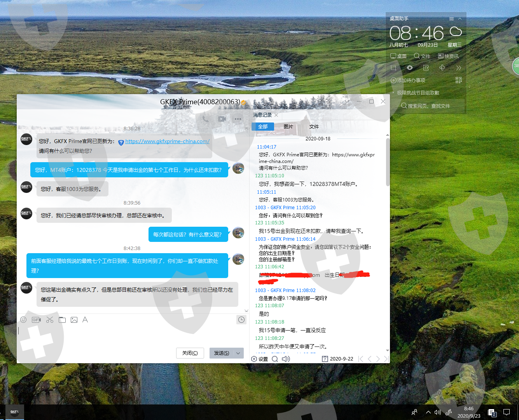519x420 pixels.
Task: Toggle sound with speaker icon in history panel
Action: pos(286,359)
